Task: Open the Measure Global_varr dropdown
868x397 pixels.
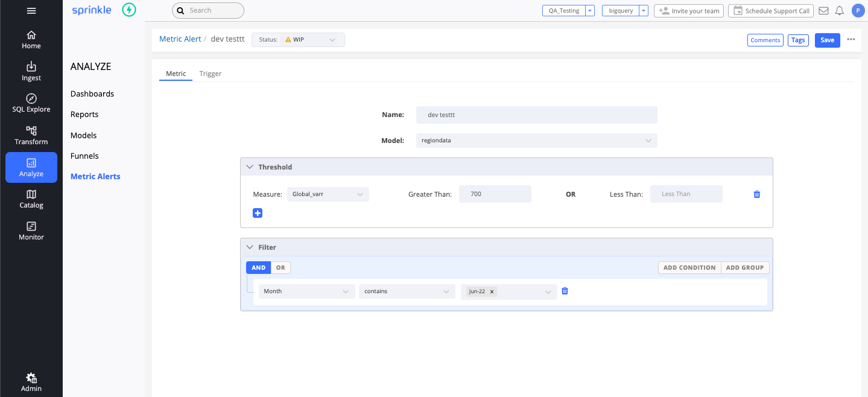Action: pos(328,194)
